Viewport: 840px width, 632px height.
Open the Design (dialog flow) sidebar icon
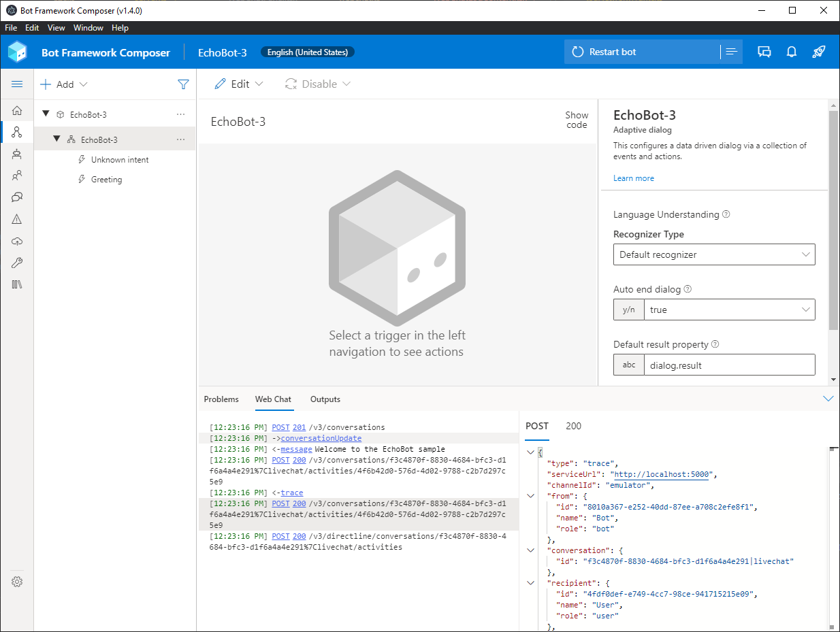[17, 132]
